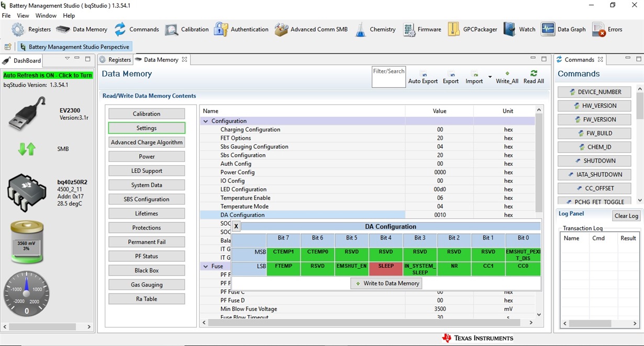
Task: Toggle the CTEMP1 bit
Action: pyautogui.click(x=283, y=255)
